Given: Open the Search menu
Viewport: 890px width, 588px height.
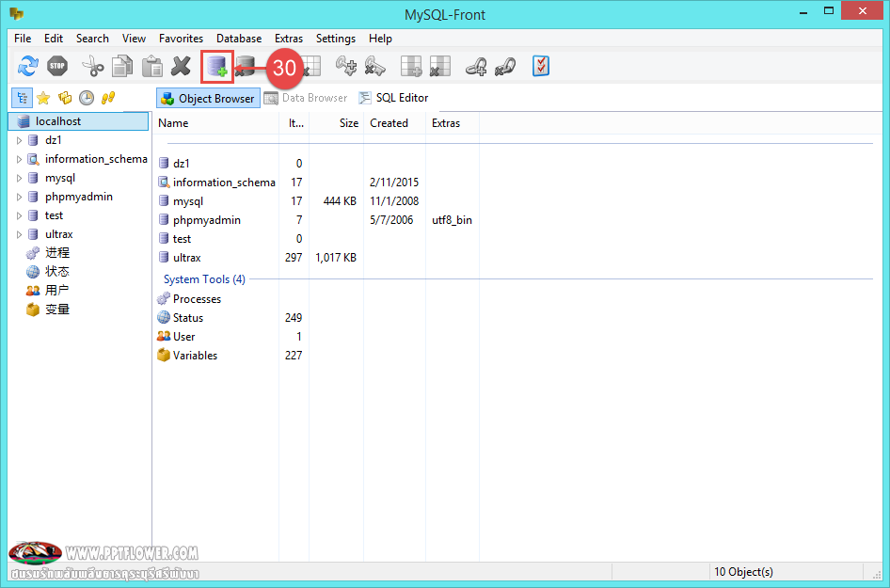Looking at the screenshot, I should click(x=92, y=38).
